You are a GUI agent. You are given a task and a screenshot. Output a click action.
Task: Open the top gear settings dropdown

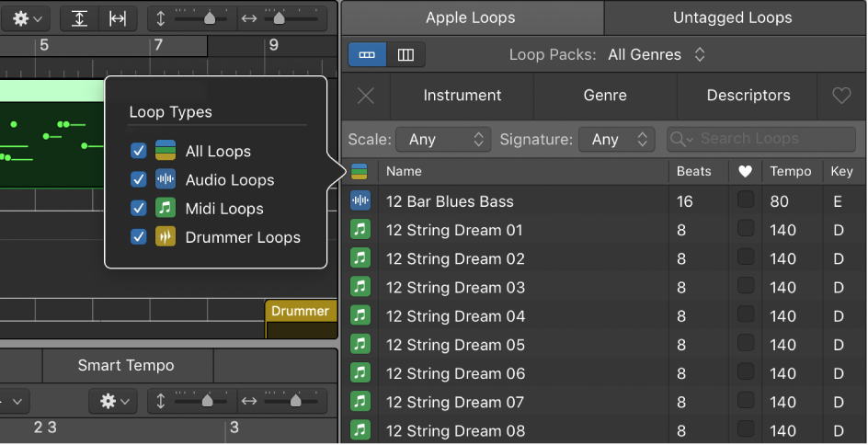coord(28,18)
